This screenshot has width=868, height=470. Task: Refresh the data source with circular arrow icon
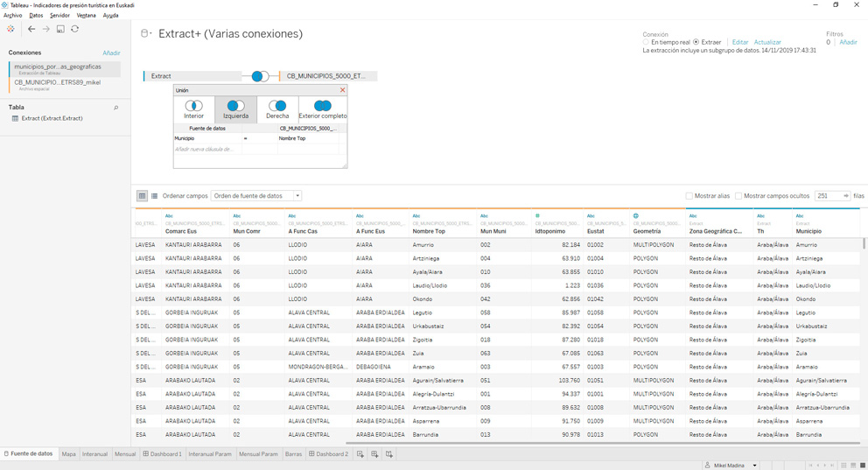click(x=74, y=29)
